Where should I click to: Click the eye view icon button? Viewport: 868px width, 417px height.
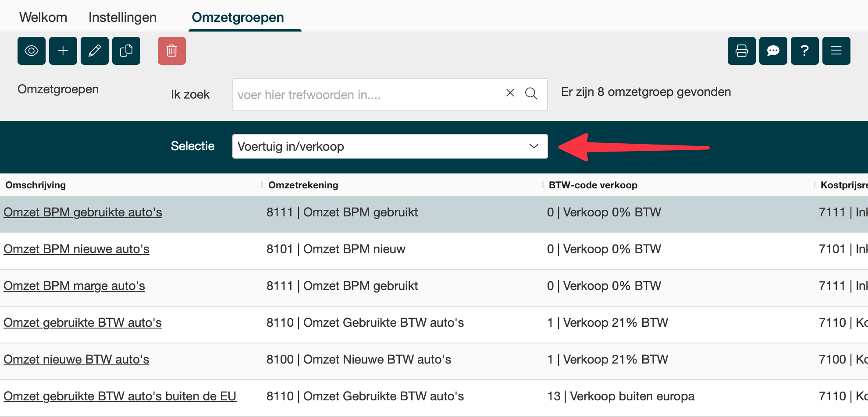(x=32, y=51)
